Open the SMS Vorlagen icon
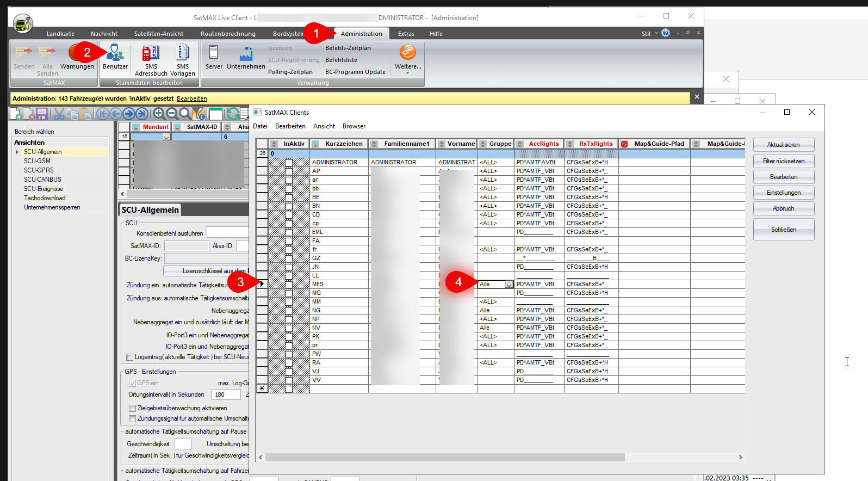 pyautogui.click(x=183, y=53)
